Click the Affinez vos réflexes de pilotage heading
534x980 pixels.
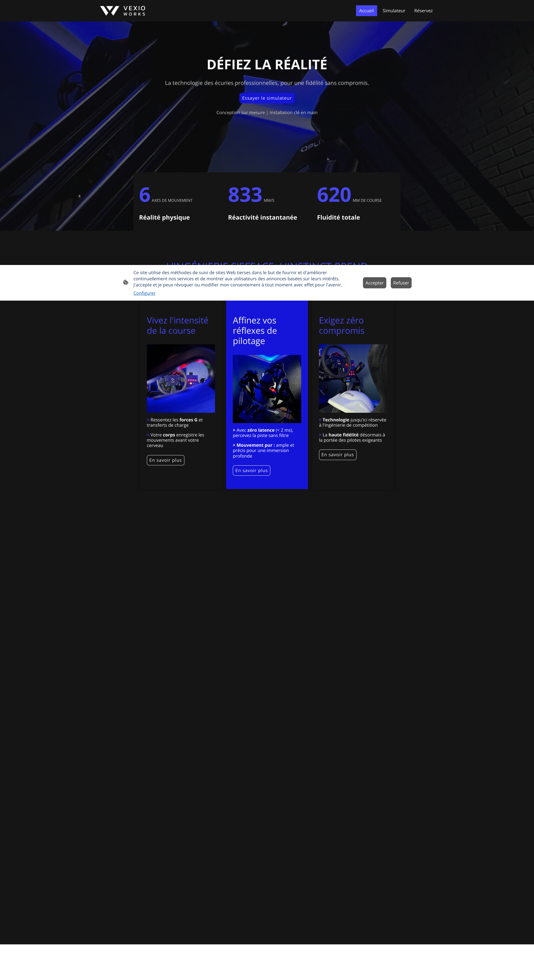point(255,331)
